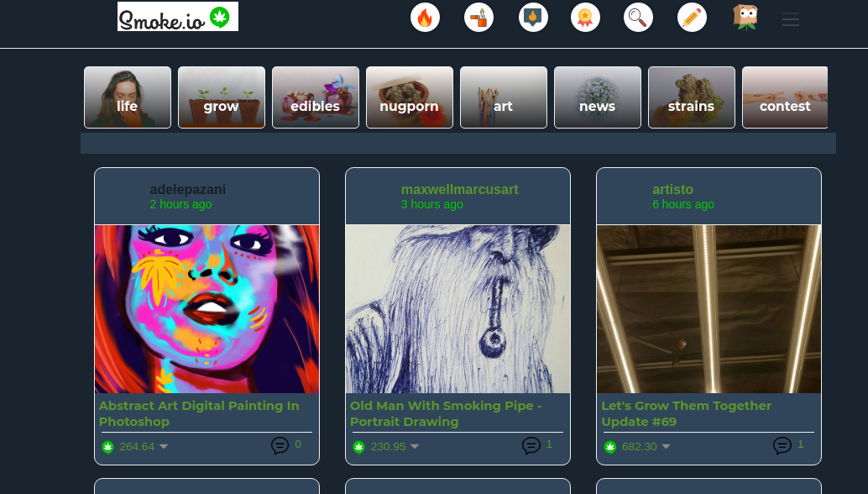Open artisto's profile link
Screen dimensions: 868x494
672,189
